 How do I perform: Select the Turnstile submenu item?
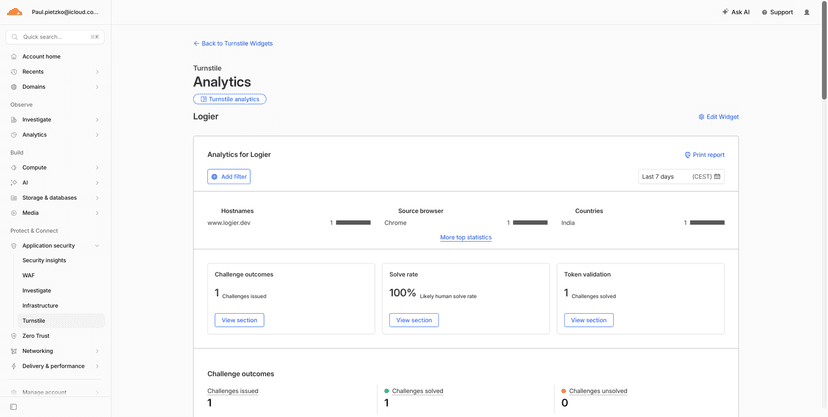coord(61,320)
